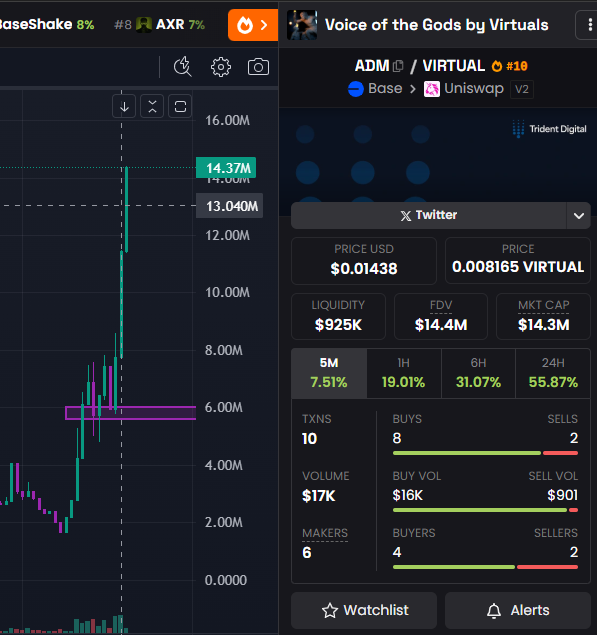Toggle the chart fullscreen frame button
Image resolution: width=597 pixels, height=635 pixels.
pyautogui.click(x=180, y=107)
